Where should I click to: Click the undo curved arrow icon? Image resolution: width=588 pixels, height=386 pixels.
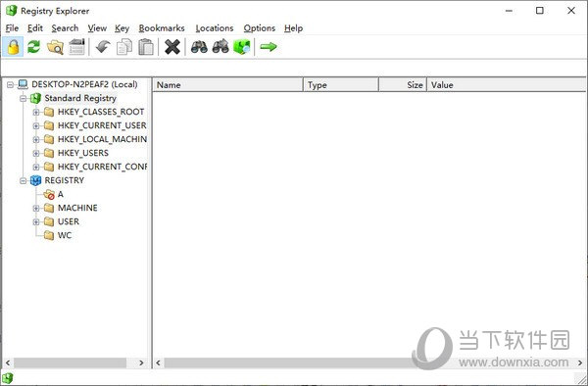[x=102, y=47]
